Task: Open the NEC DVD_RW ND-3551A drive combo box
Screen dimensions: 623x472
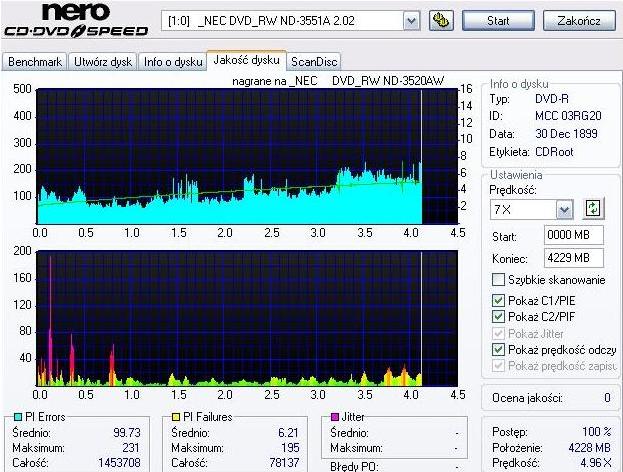Action: click(x=290, y=21)
